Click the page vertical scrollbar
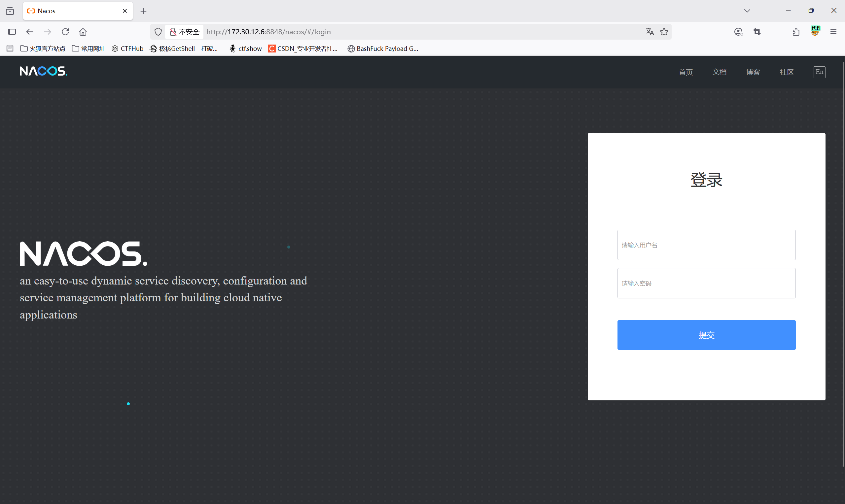The width and height of the screenshot is (845, 504). [x=843, y=264]
